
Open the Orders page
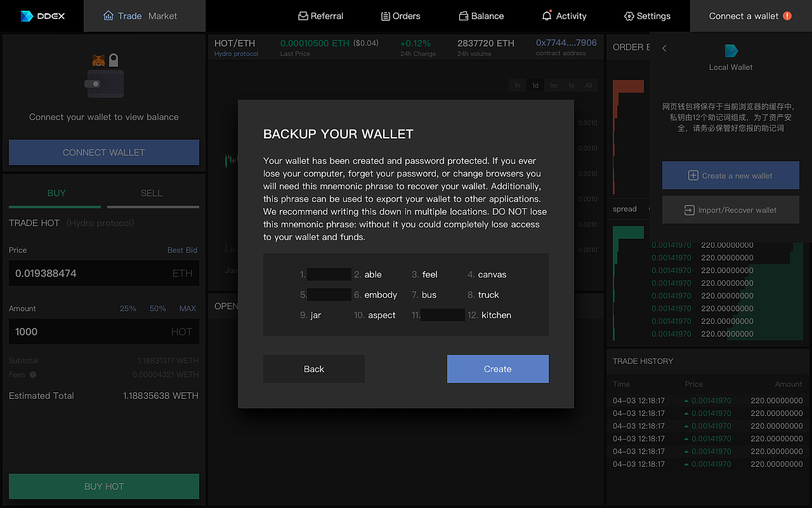pos(400,16)
